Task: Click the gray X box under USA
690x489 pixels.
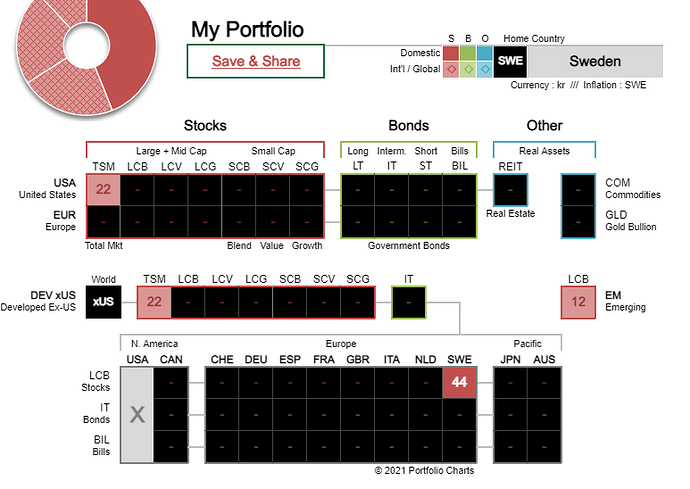Action: click(x=137, y=414)
